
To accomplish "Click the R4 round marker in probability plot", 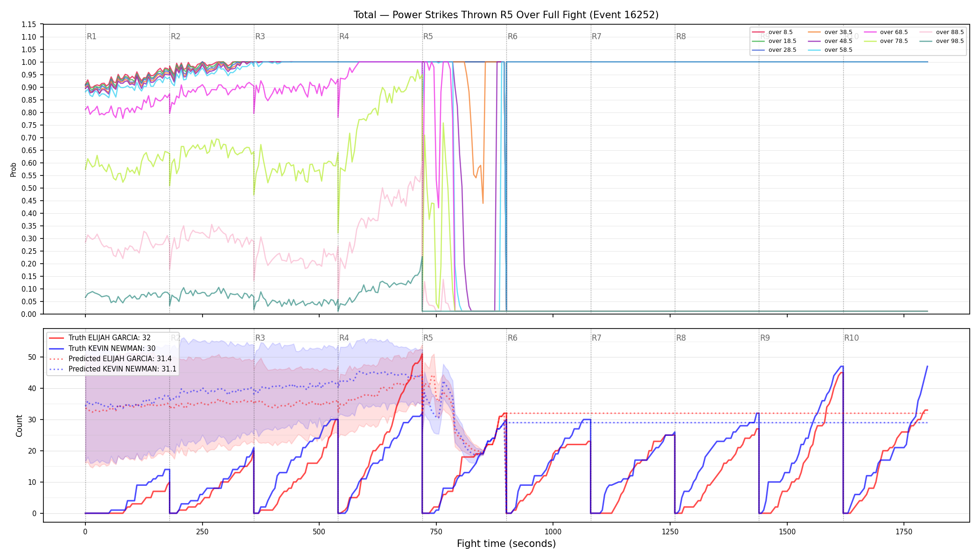I will click(344, 36).
